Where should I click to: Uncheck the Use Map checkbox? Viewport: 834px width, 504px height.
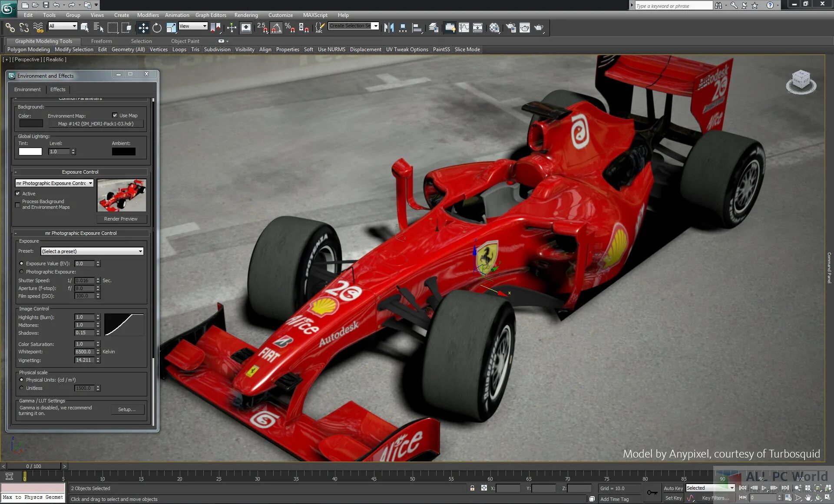(115, 115)
